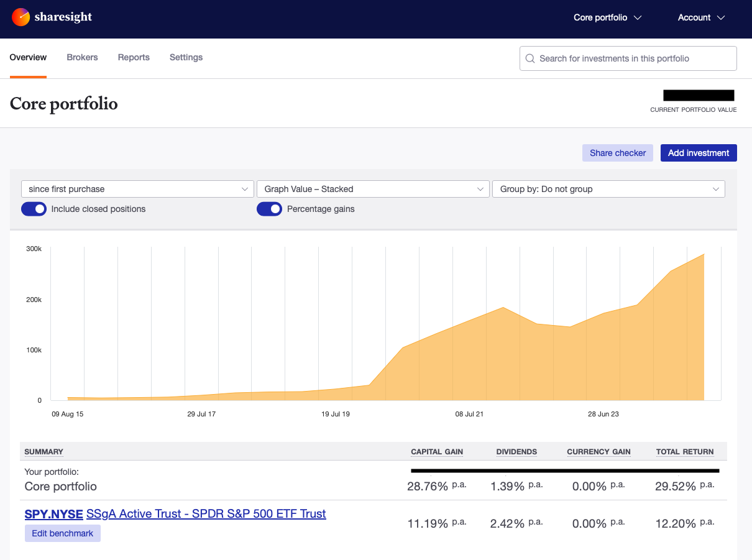Click the 08 Jul 21 axis label

(469, 414)
